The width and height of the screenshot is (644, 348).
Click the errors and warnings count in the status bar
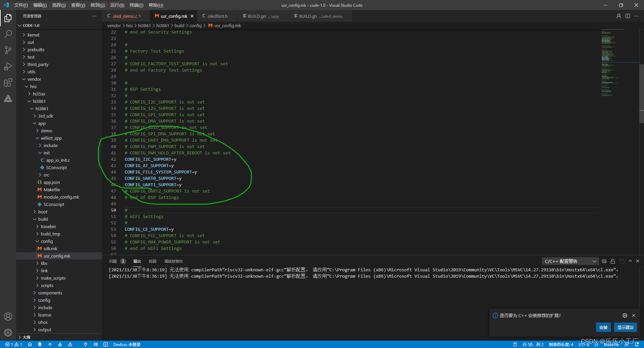[14, 344]
